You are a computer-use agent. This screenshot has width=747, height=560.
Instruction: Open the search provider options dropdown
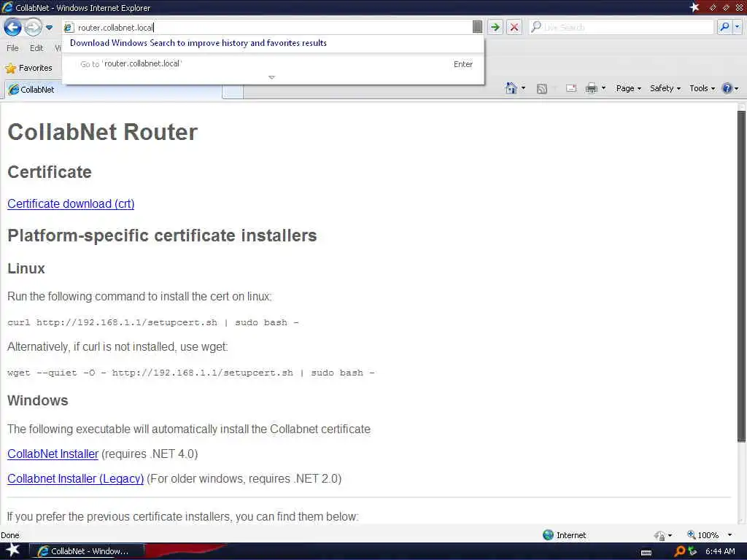coord(738,27)
